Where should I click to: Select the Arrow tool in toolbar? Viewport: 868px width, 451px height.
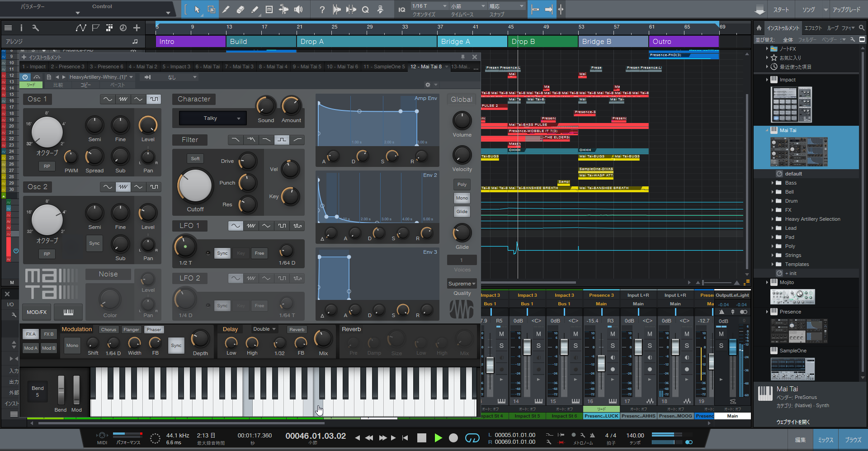click(197, 9)
